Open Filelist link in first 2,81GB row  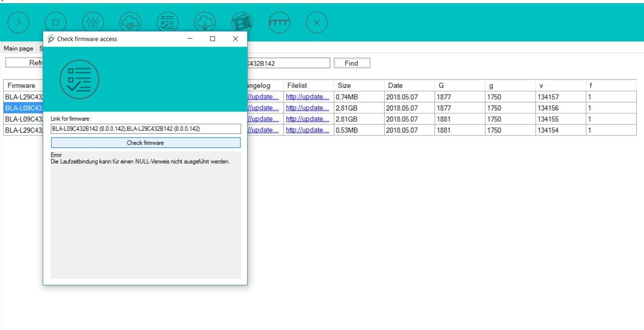pos(308,108)
